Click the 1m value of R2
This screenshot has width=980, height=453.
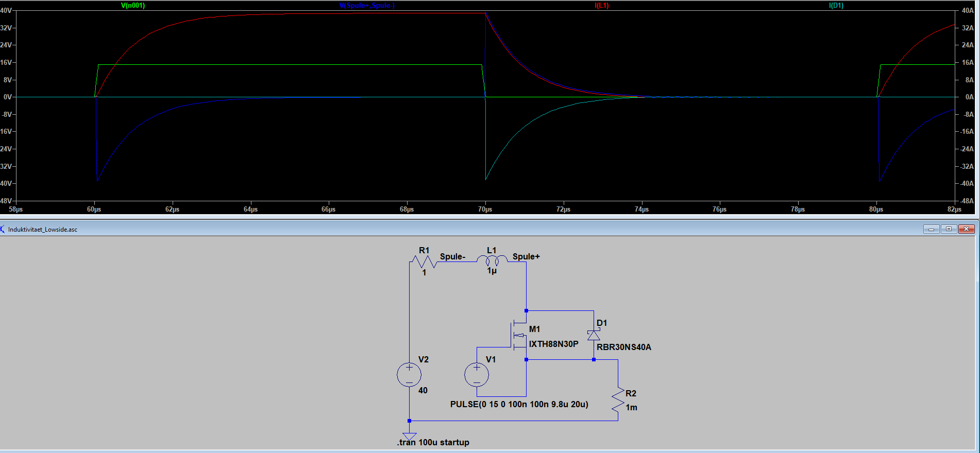632,407
